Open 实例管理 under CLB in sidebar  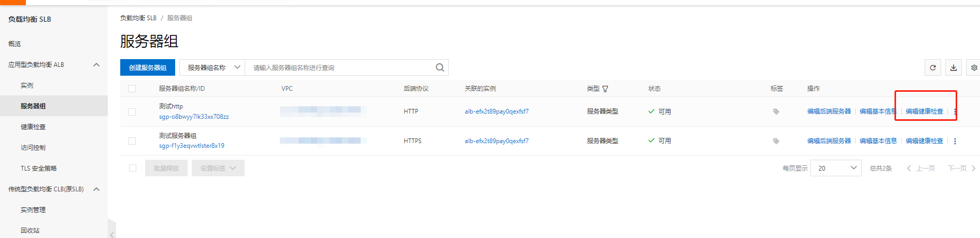point(33,210)
